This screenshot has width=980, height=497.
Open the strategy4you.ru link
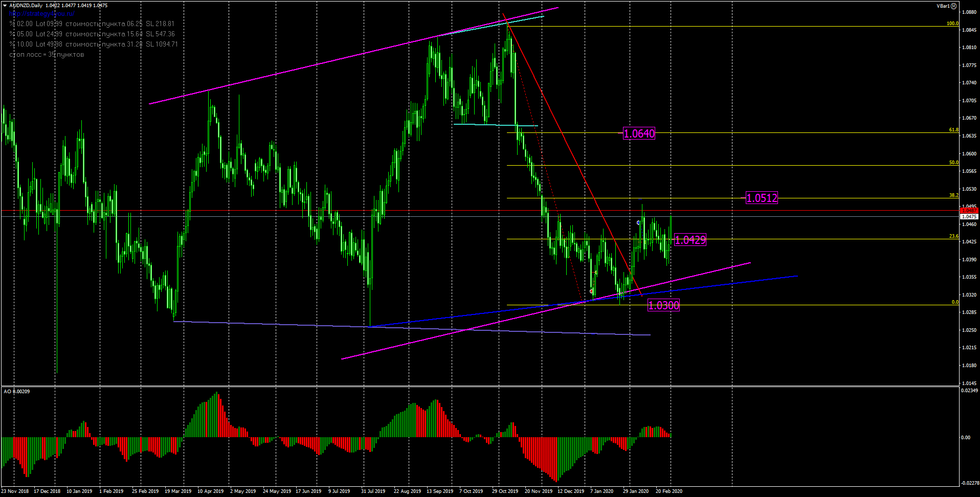(42, 14)
